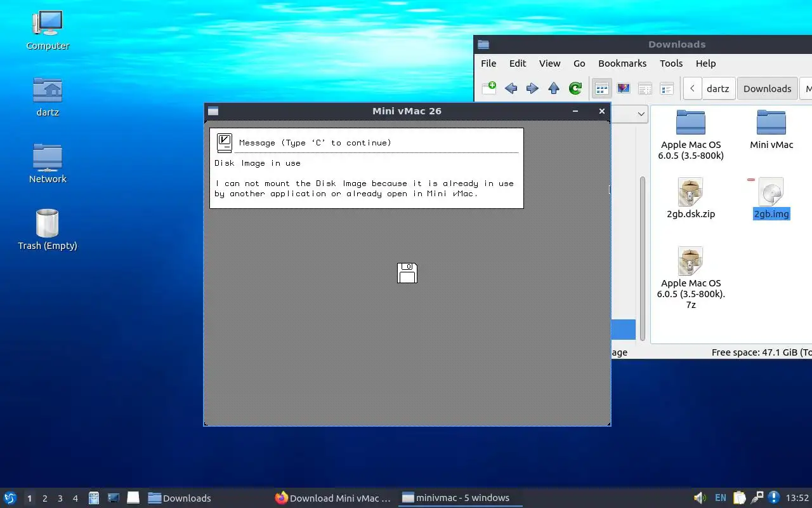The image size is (812, 508).
Task: Select the 2gb.dsk.zip archive
Action: (x=691, y=198)
